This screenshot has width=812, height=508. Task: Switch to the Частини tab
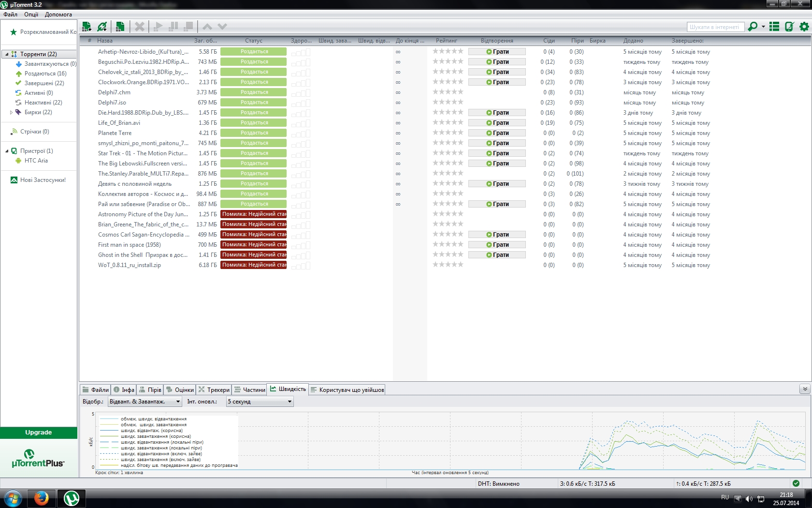[x=249, y=389]
